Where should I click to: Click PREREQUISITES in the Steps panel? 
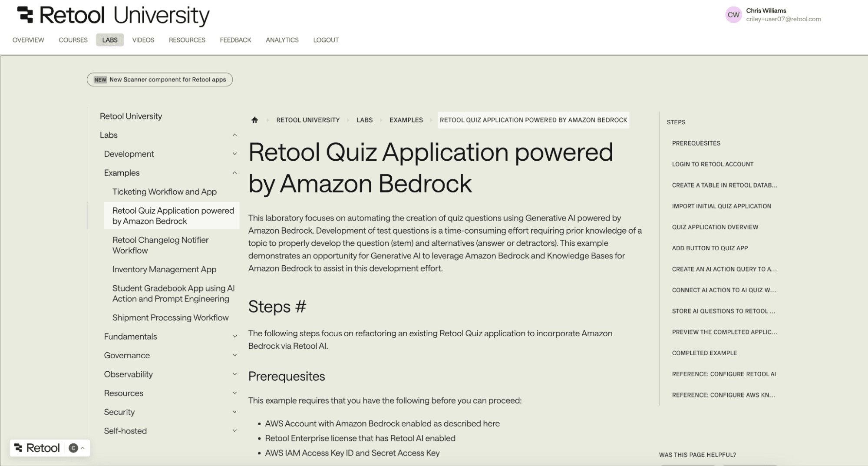pos(696,143)
